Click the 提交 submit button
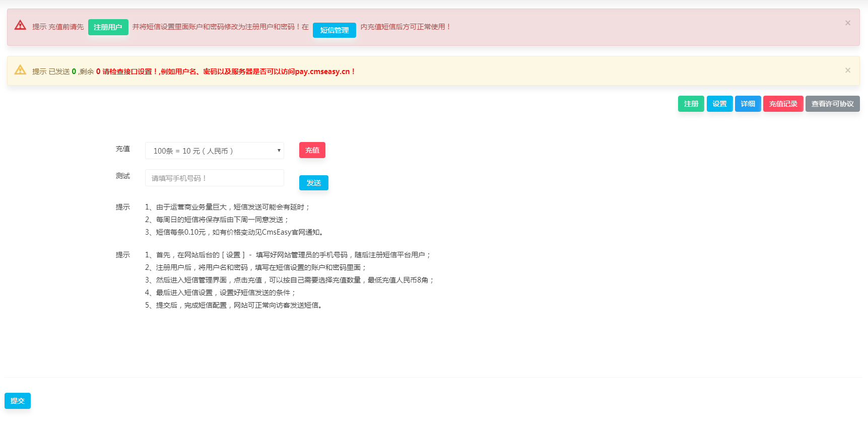Viewport: 868px width, 424px height. click(x=18, y=401)
